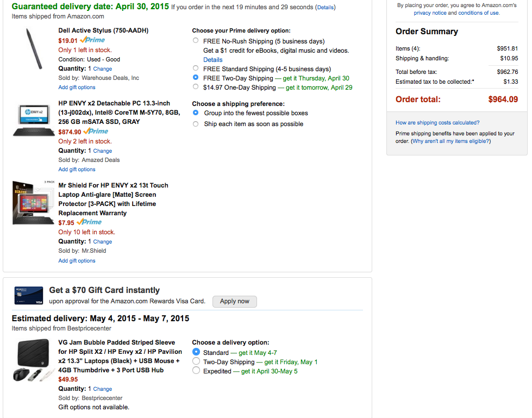Choose Two-Day Shipping for the Bestpricecenter item
The image size is (532, 418).
tap(196, 361)
